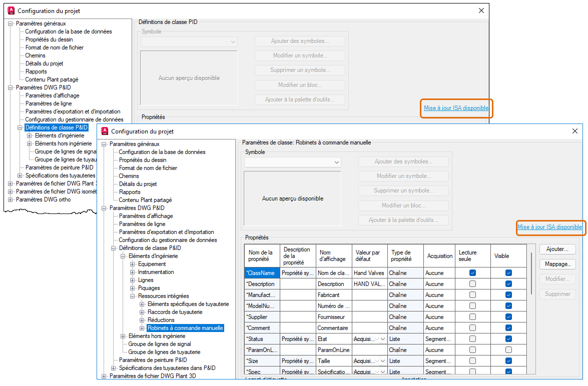Expand Piquages node in tree
The height and width of the screenshot is (386, 588).
click(133, 288)
